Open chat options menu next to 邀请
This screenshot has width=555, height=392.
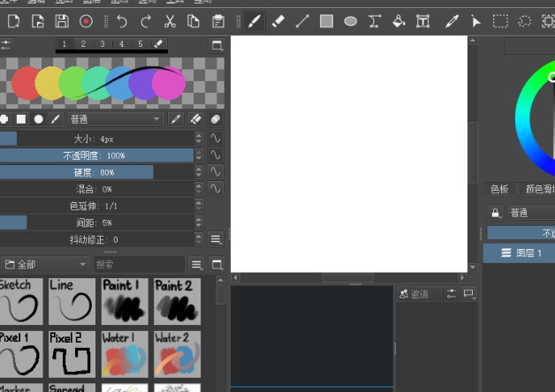tap(469, 294)
